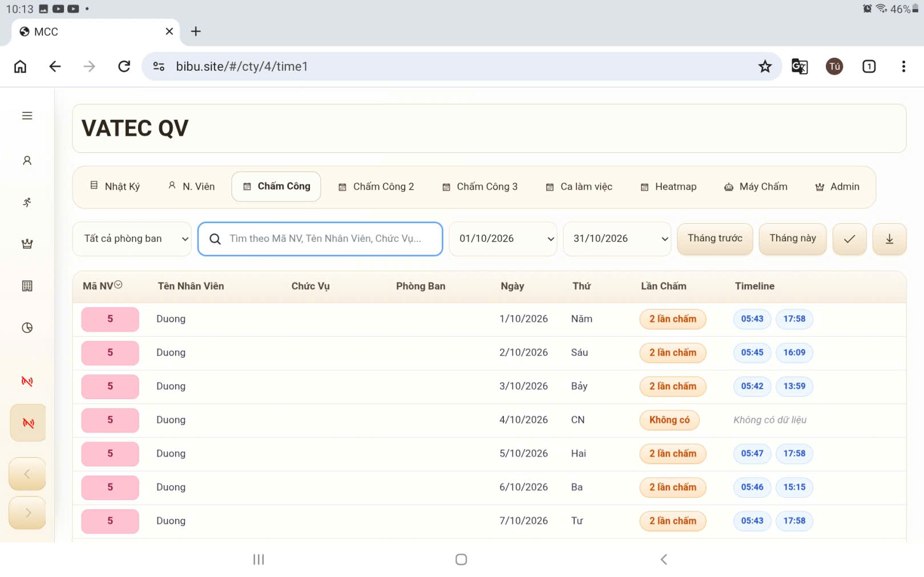Viewport: 924px width, 577px height.
Task: Switch to the Heatmap tab
Action: [x=668, y=187]
